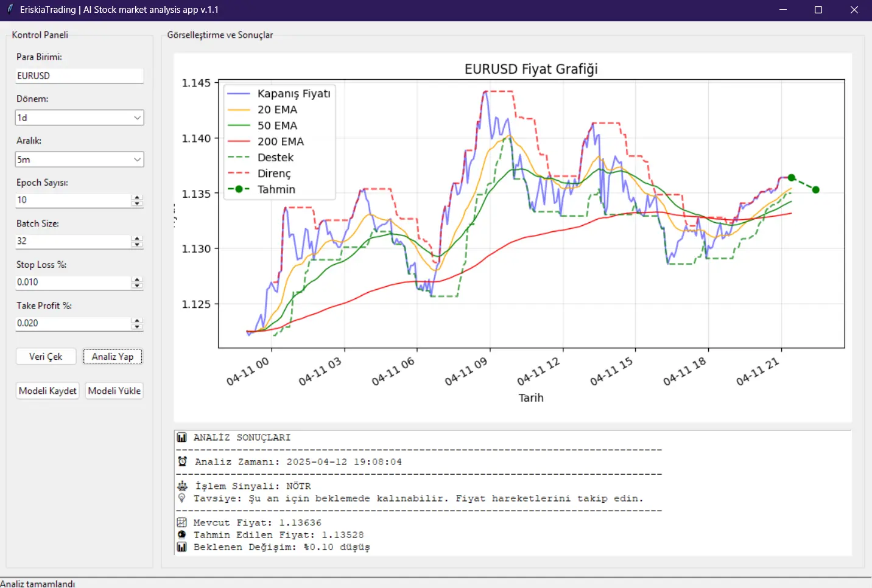
Task: Run analysis with Analiz Yap button
Action: click(x=113, y=357)
